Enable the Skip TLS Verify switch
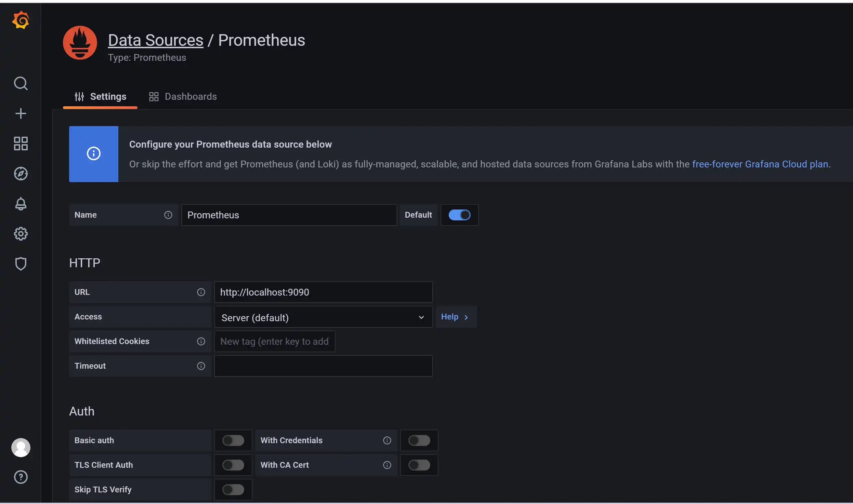Screen dimensions: 853x504 pos(233,490)
